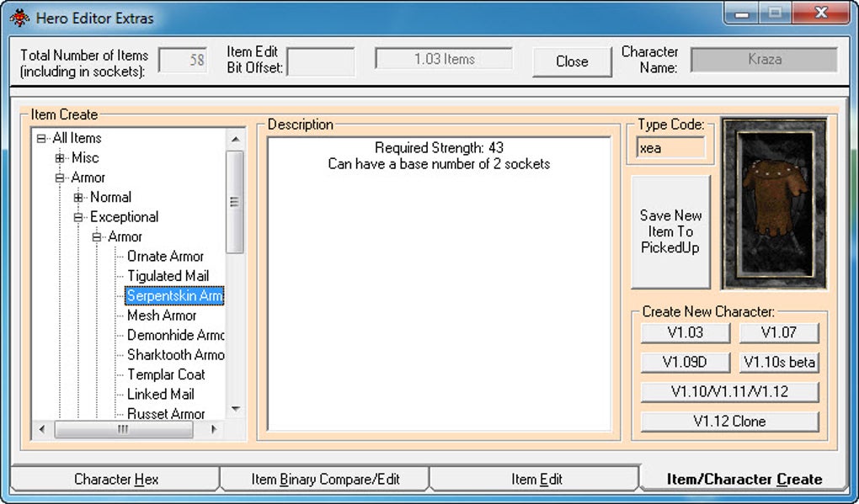Select Russet Armor in the tree
The width and height of the screenshot is (859, 504).
[166, 414]
